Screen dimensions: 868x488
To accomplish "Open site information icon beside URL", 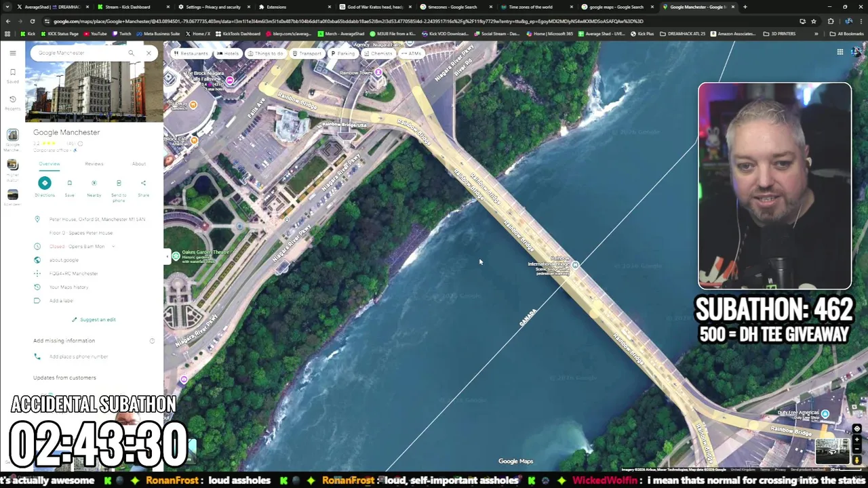I will [x=46, y=21].
